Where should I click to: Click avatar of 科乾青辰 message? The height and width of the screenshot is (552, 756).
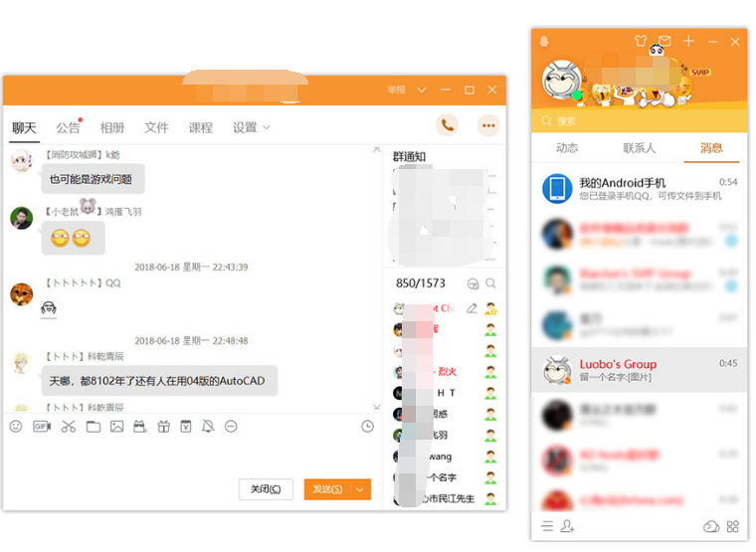[x=21, y=363]
